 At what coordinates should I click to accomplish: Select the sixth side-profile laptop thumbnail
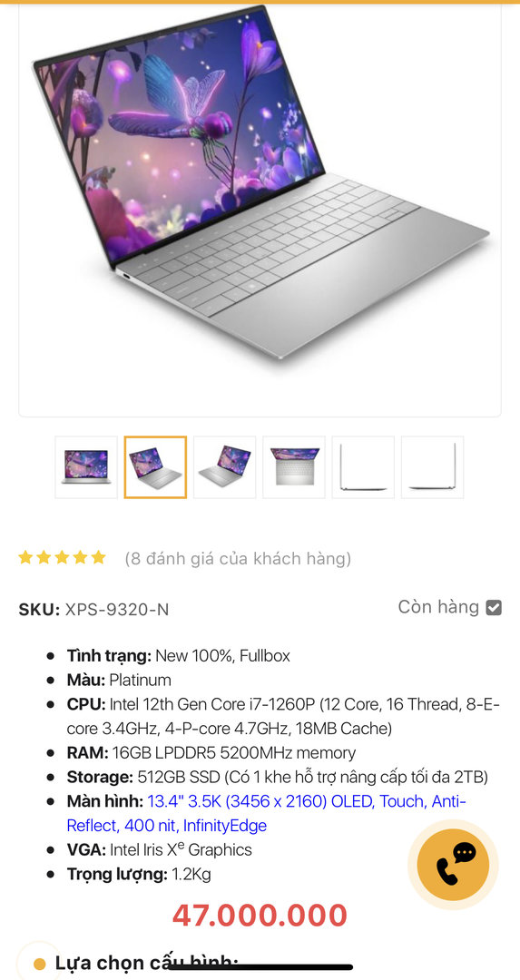tap(433, 467)
